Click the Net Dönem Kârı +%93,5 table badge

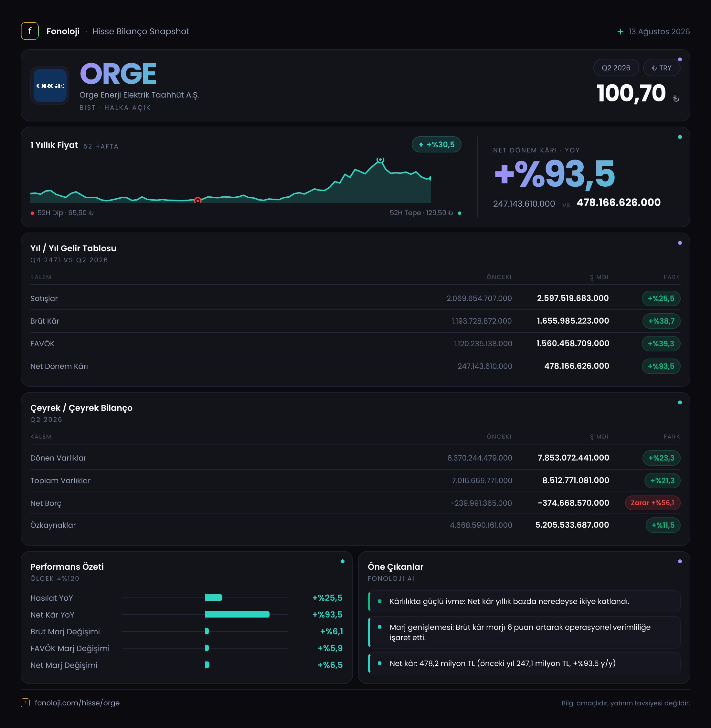(x=661, y=366)
